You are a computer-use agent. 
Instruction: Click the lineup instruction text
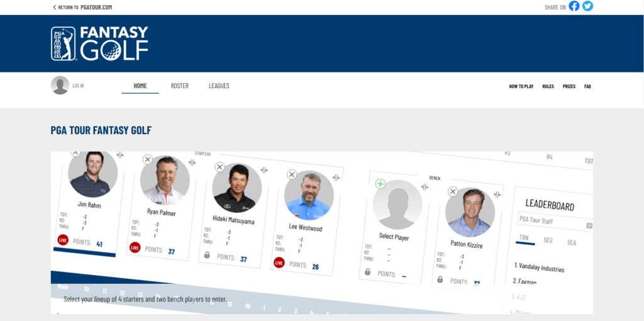145,299
